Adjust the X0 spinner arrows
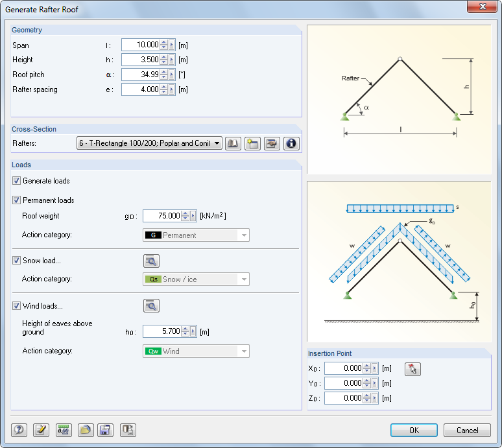 [x=367, y=368]
